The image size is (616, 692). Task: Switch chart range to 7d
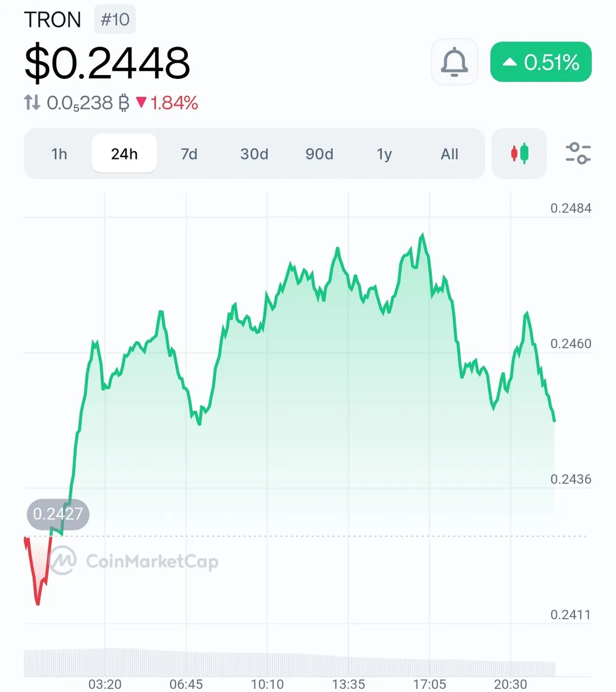pos(189,154)
